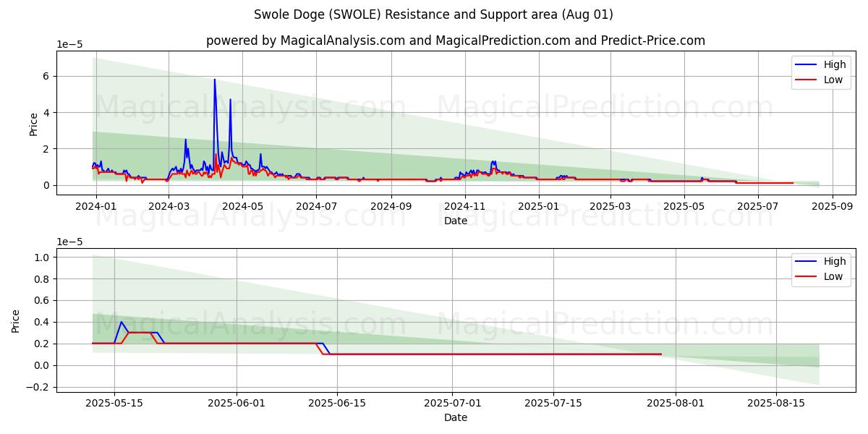The height and width of the screenshot is (434, 868).
Task: Click the price tick label '0.8'
Action: point(41,278)
